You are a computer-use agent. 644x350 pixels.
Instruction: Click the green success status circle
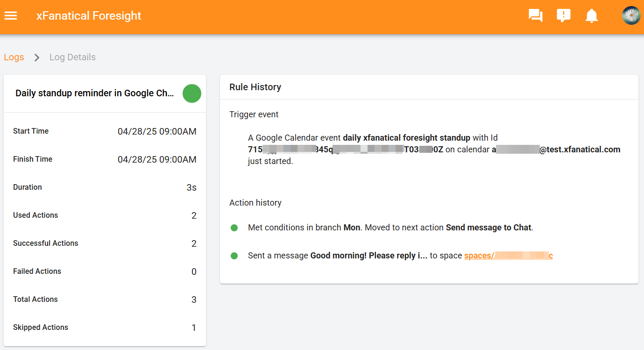click(x=192, y=93)
